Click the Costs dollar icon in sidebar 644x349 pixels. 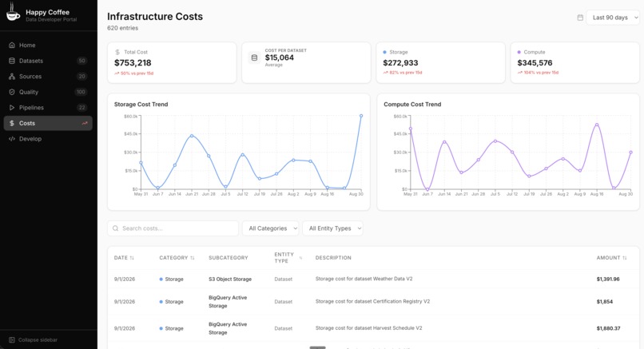(x=12, y=123)
